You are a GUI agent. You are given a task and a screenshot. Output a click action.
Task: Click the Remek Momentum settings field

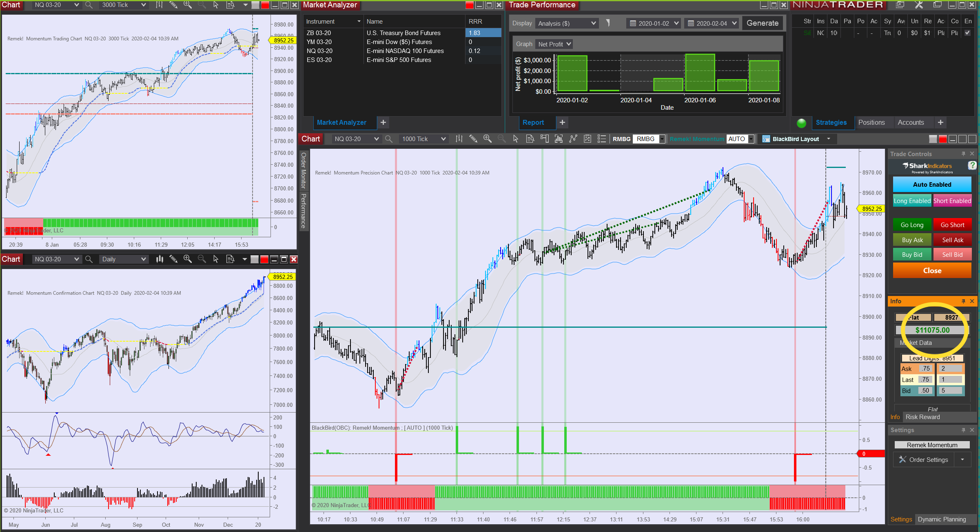932,445
